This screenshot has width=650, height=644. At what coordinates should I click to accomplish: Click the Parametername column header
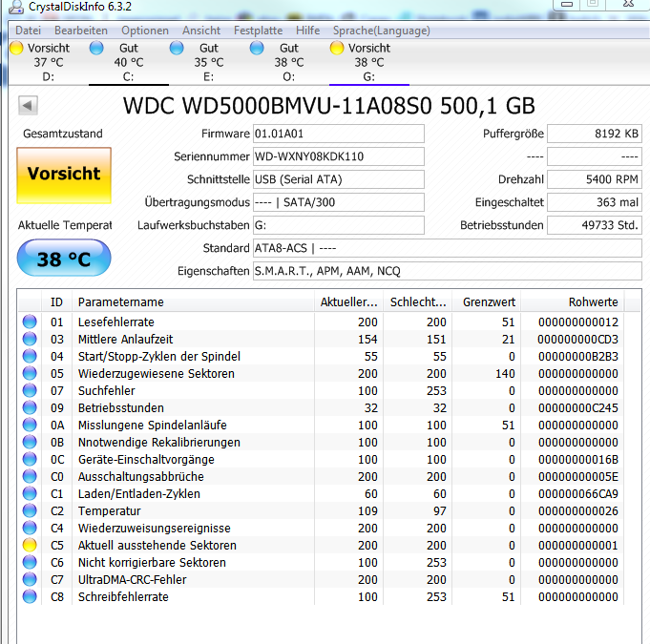[x=193, y=302]
